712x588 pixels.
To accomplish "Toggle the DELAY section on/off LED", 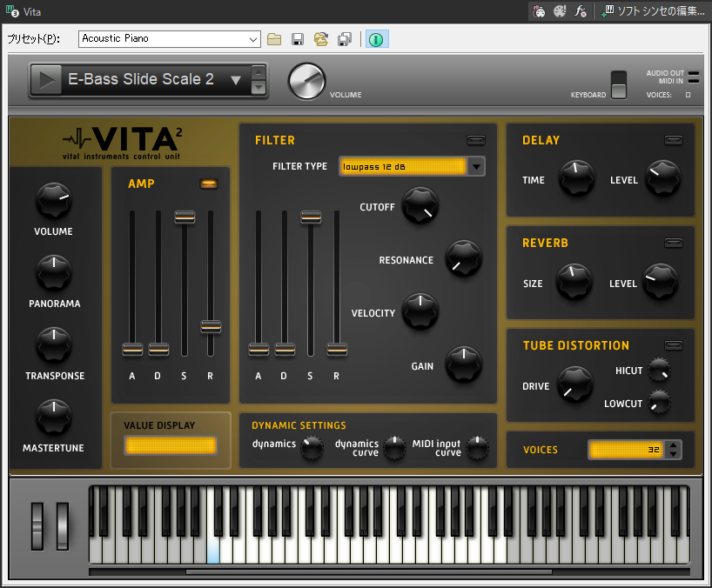I will click(x=674, y=140).
